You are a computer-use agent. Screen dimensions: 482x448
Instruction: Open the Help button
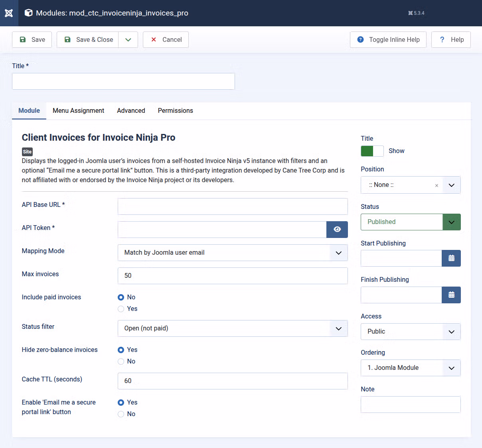pyautogui.click(x=451, y=39)
